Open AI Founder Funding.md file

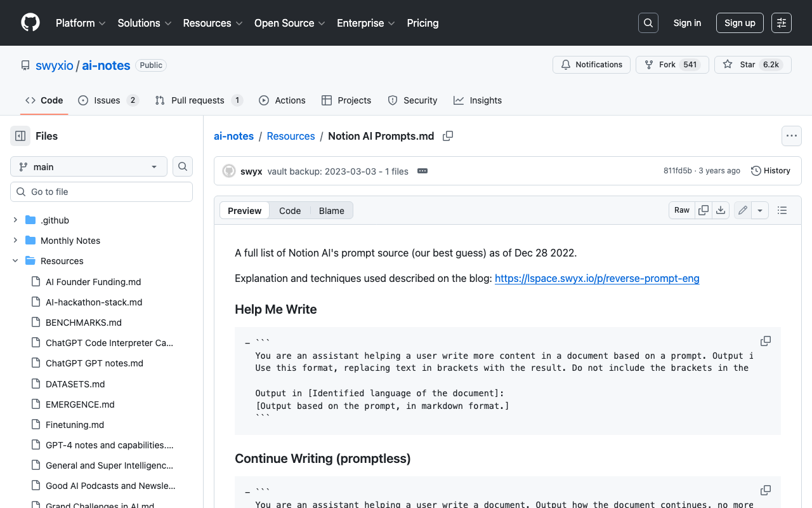click(93, 282)
